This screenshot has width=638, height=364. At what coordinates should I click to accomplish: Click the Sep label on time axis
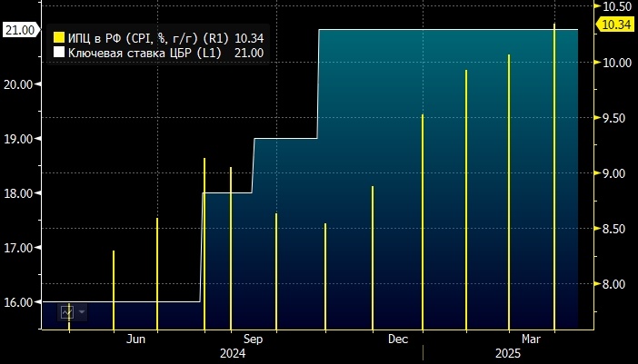(253, 339)
